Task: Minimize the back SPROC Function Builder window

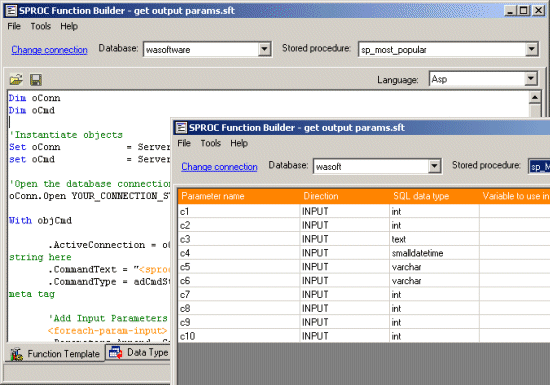Action: point(510,11)
